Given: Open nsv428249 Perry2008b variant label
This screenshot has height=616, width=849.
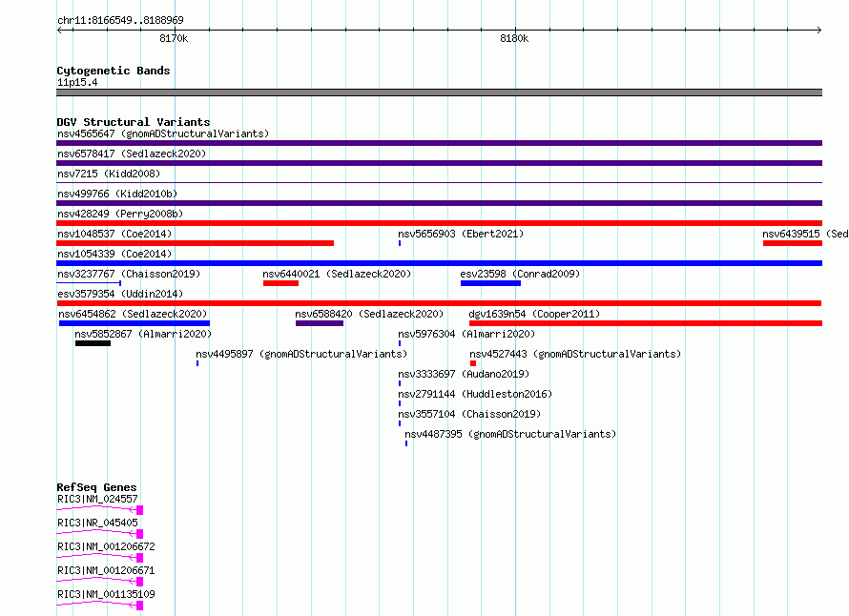Looking at the screenshot, I should (x=120, y=214).
